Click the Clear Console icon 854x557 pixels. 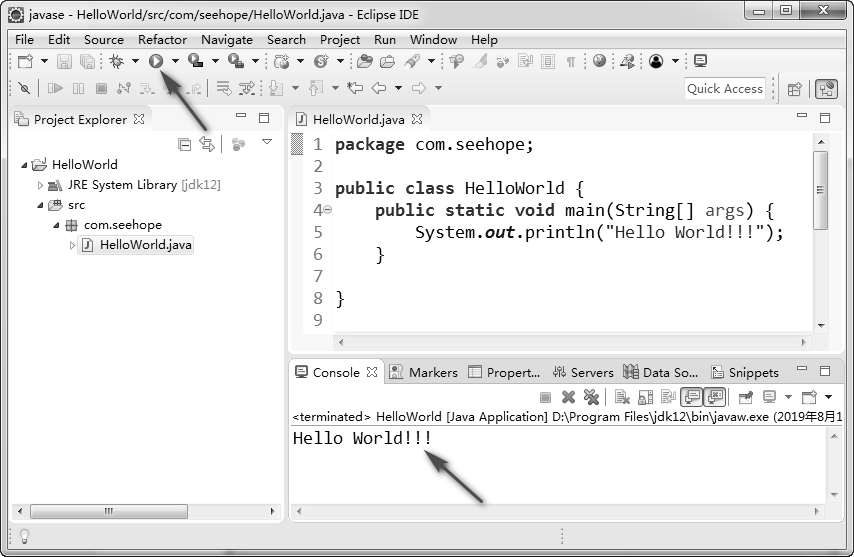[x=622, y=397]
